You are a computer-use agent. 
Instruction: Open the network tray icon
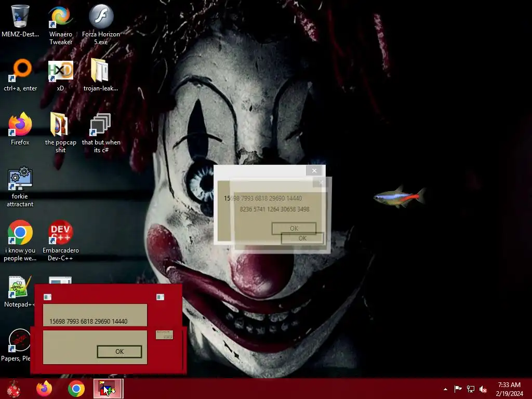471,389
